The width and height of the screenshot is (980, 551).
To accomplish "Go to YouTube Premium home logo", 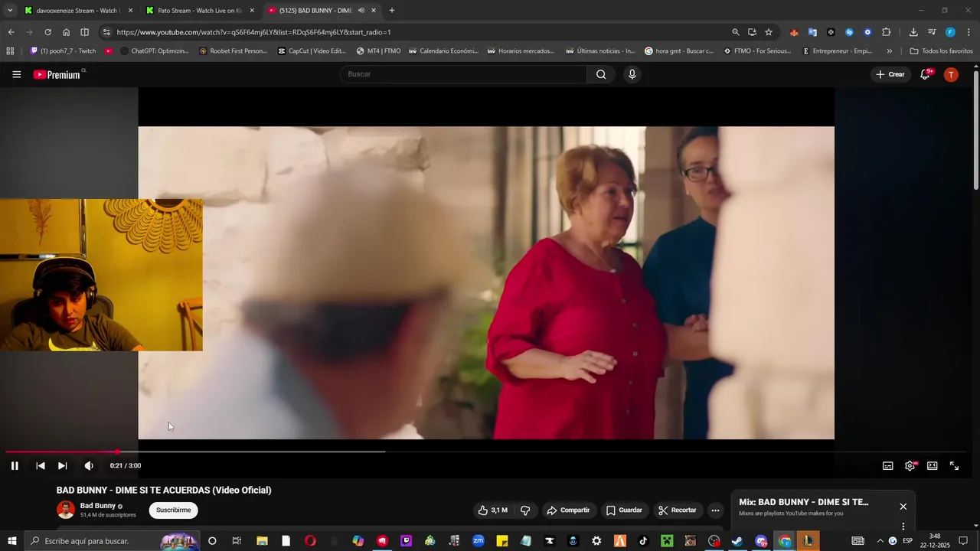I will 57,74.
